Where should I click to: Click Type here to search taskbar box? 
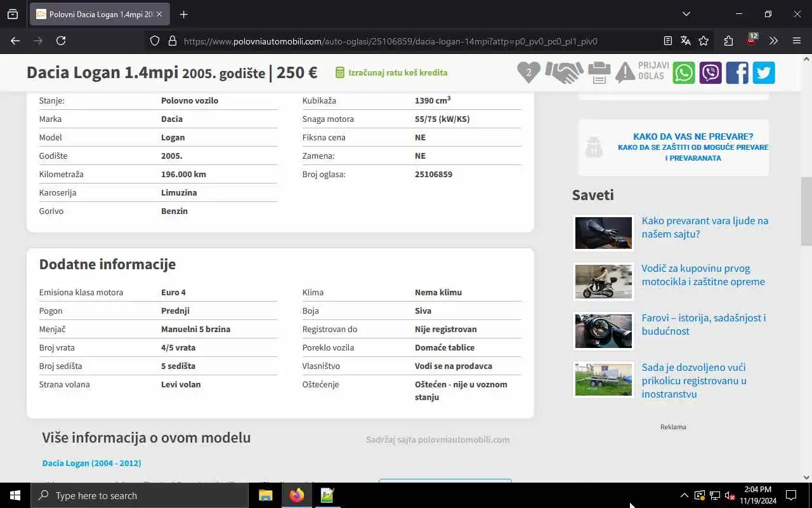coord(140,495)
